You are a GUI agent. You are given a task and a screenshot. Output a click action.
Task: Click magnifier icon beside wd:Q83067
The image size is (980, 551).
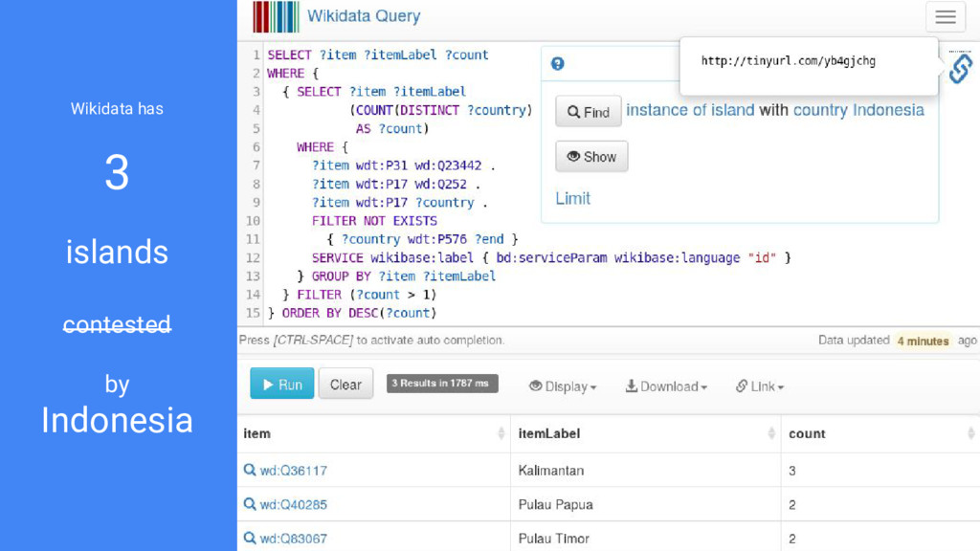pos(250,538)
